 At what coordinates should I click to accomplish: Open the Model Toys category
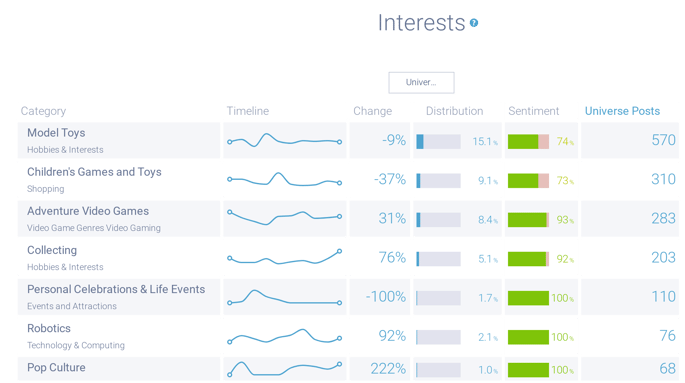tap(56, 133)
